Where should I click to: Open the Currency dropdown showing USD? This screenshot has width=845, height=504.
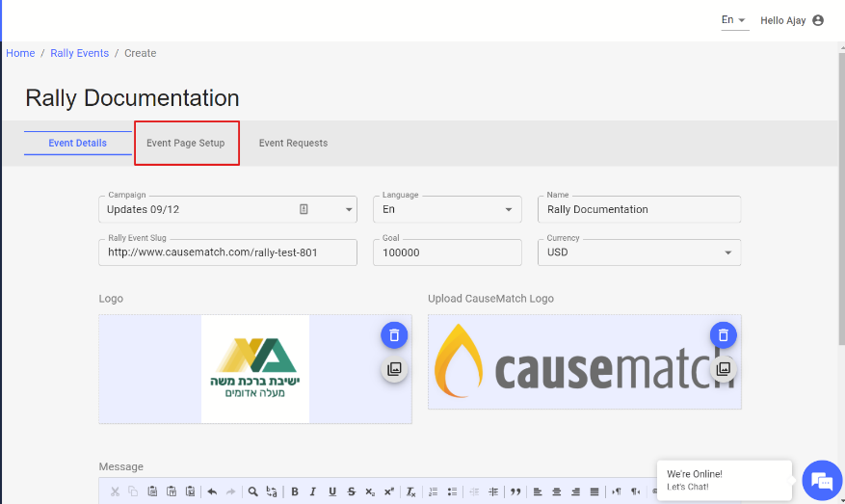tap(639, 252)
